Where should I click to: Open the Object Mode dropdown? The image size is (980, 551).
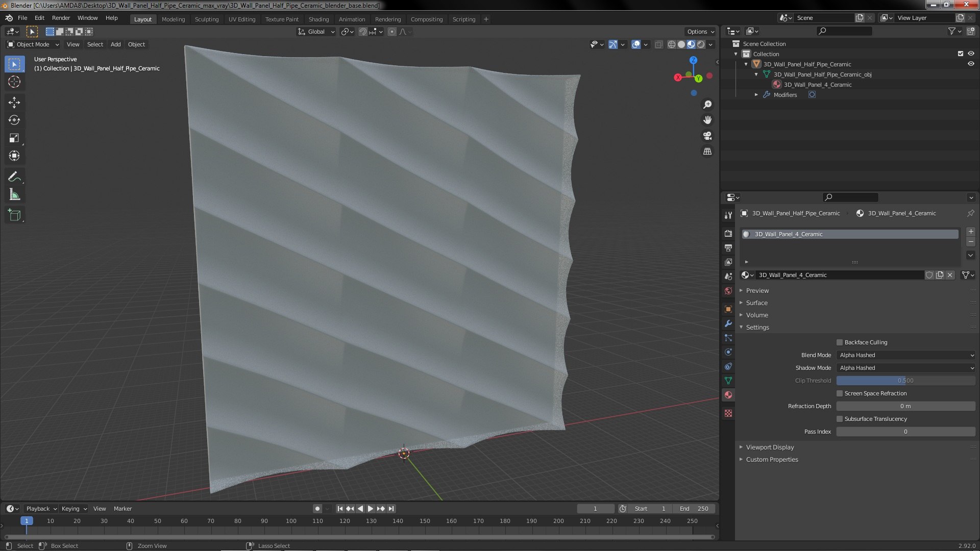click(33, 44)
